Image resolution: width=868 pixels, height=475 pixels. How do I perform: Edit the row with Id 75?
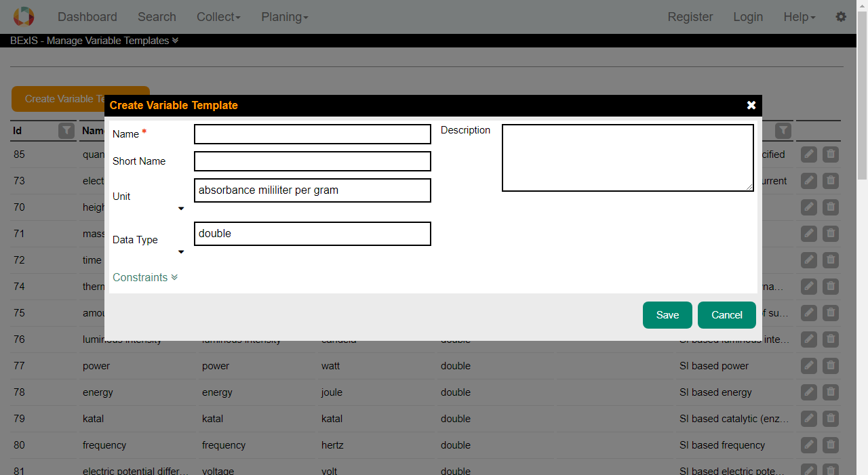pyautogui.click(x=808, y=313)
